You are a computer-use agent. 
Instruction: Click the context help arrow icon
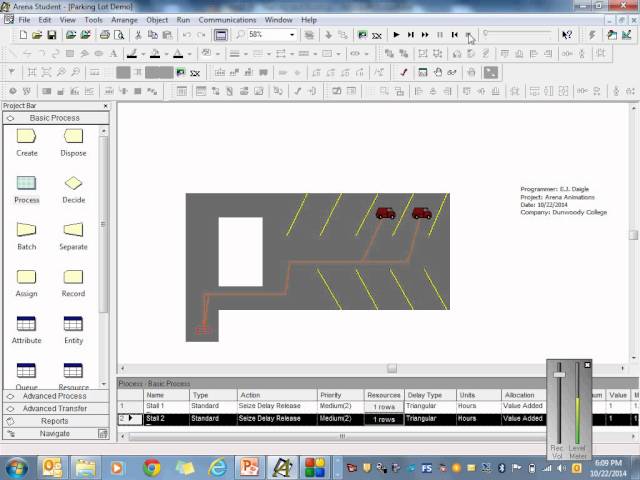point(567,35)
